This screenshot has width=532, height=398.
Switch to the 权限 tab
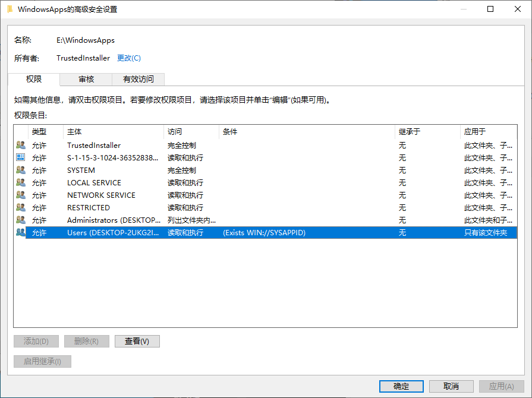tap(34, 79)
